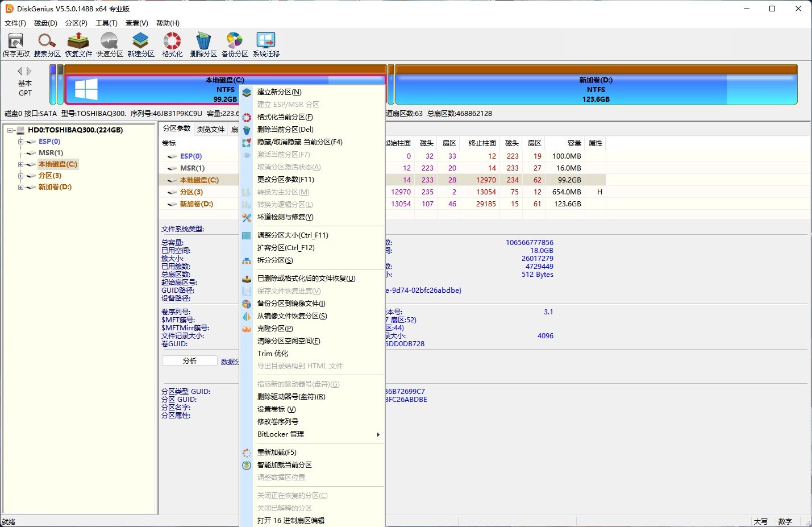This screenshot has height=527, width=812.
Task: Choose 调整分区大小 from context menu
Action: tap(293, 235)
